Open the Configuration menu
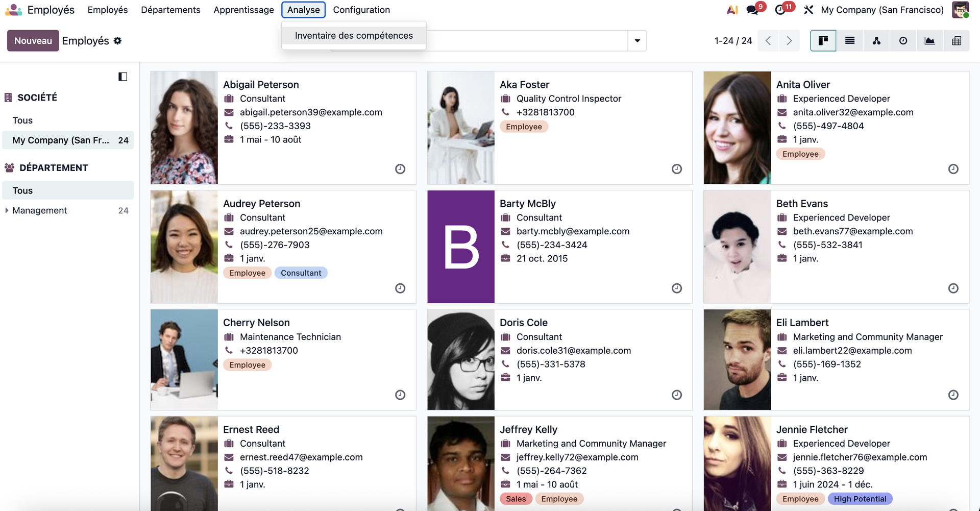The image size is (980, 511). pyautogui.click(x=361, y=10)
